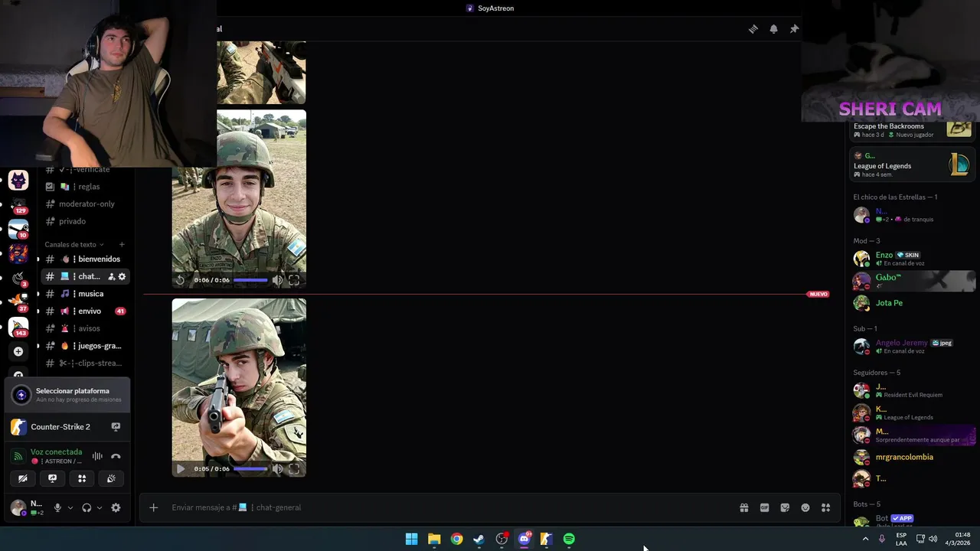Open the avisos channel
Viewport: 980px width, 551px height.
pos(84,328)
